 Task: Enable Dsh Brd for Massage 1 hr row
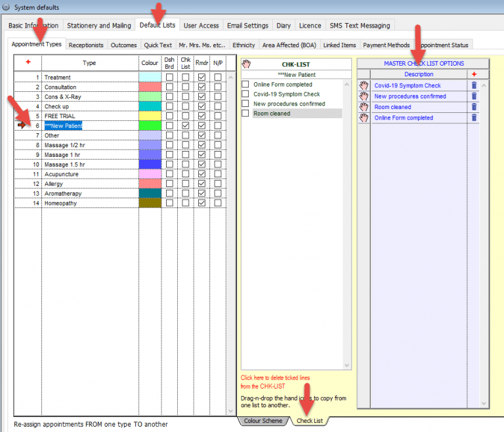click(169, 155)
